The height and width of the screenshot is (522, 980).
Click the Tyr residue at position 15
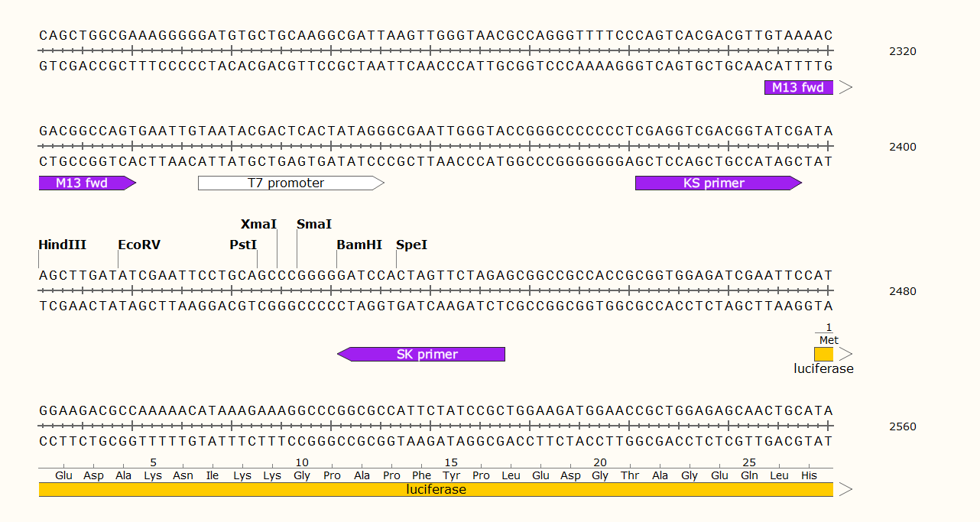[451, 475]
